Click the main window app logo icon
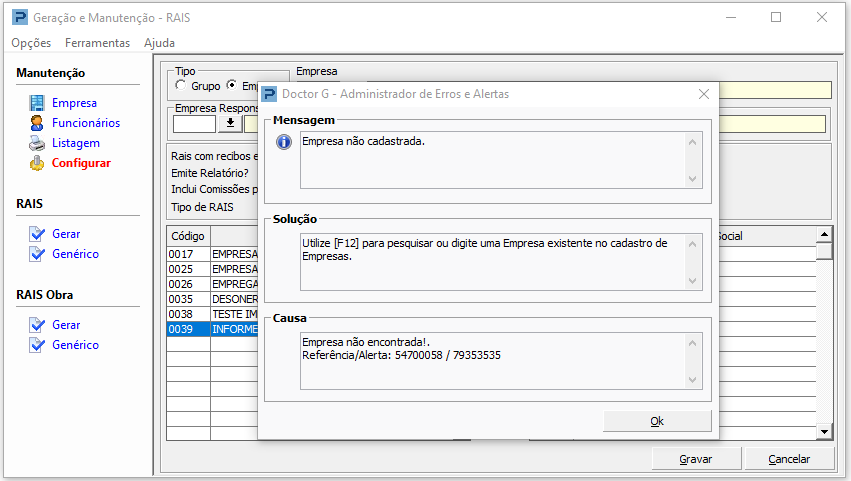This screenshot has width=851, height=481. pyautogui.click(x=20, y=17)
